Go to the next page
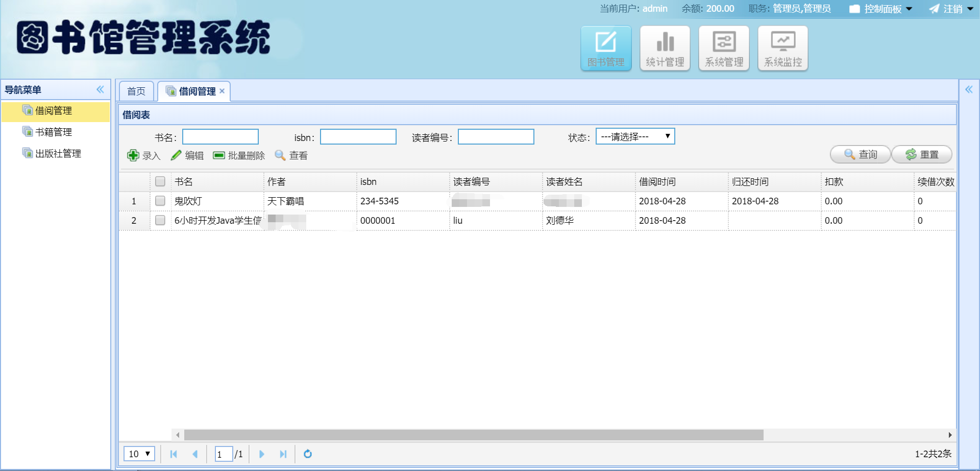Image resolution: width=980 pixels, height=471 pixels. tap(262, 454)
